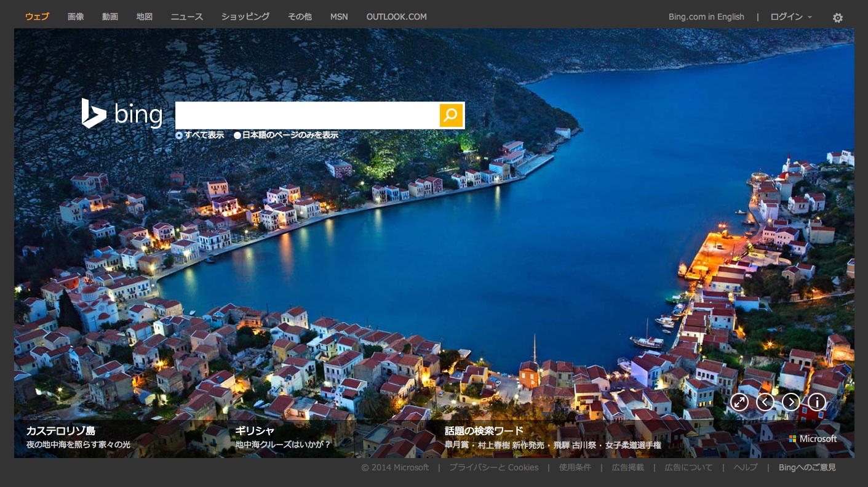Open the その他 menu

coord(300,17)
